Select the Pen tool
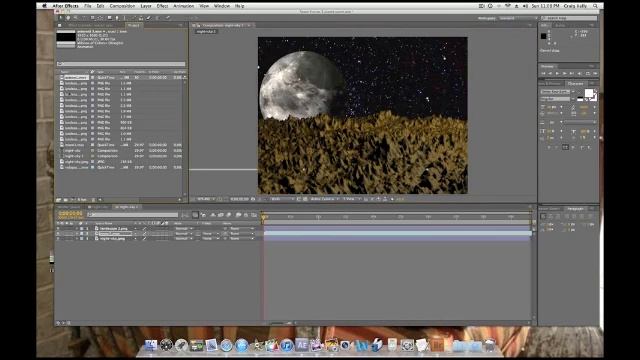 pyautogui.click(x=117, y=18)
